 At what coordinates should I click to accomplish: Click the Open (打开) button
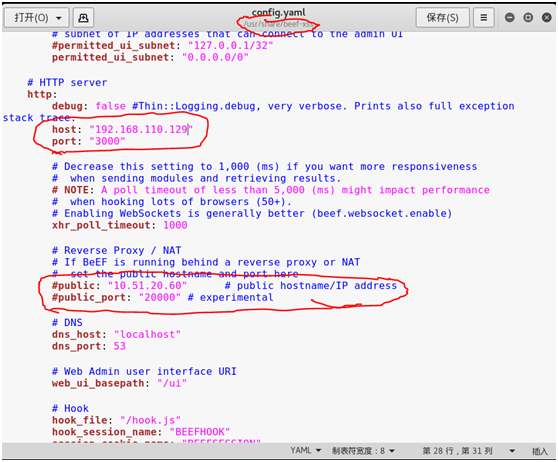31,17
